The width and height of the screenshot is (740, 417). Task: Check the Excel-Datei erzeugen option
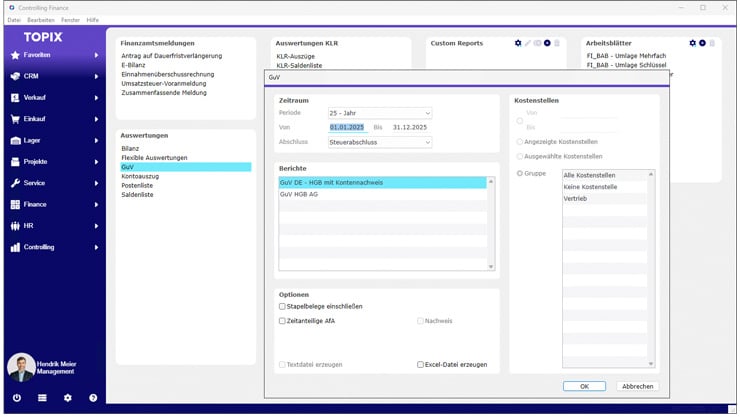click(x=421, y=365)
